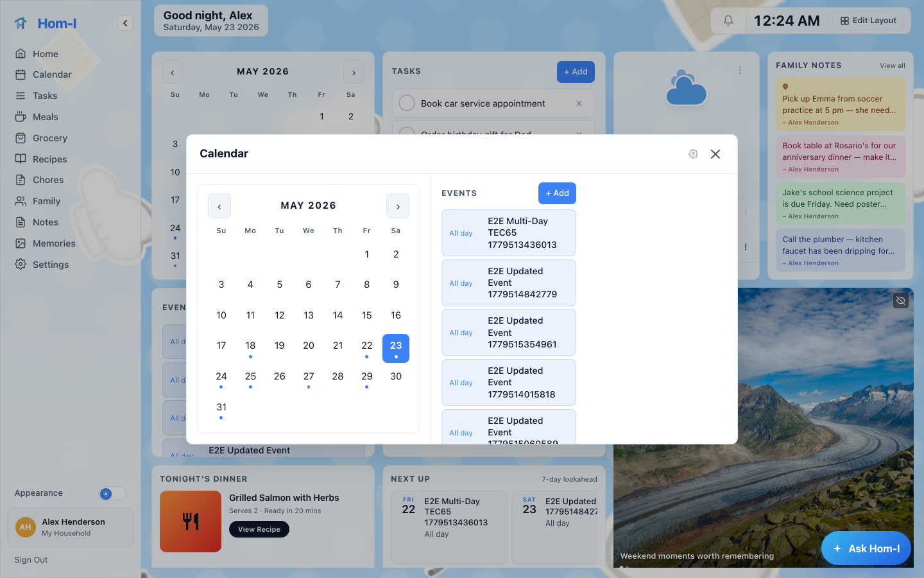Image resolution: width=924 pixels, height=578 pixels.
Task: Close the Calendar dialog
Action: pyautogui.click(x=715, y=154)
